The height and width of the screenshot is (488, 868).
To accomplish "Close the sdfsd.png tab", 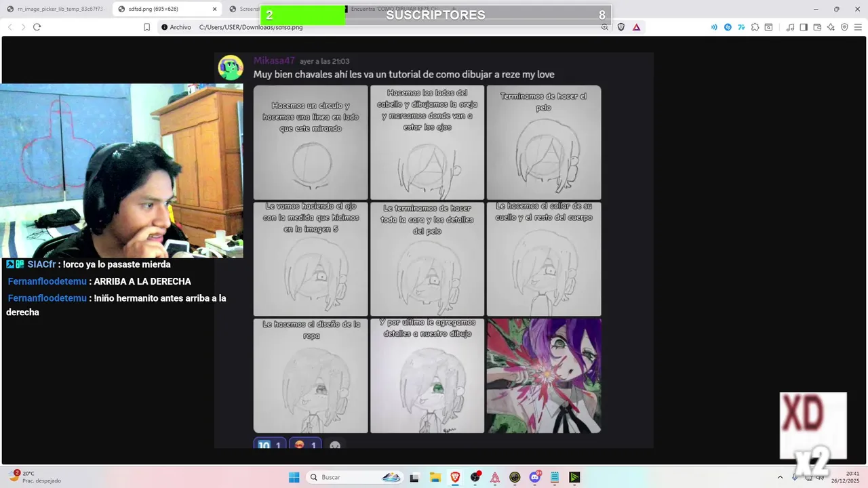I will click(x=215, y=9).
